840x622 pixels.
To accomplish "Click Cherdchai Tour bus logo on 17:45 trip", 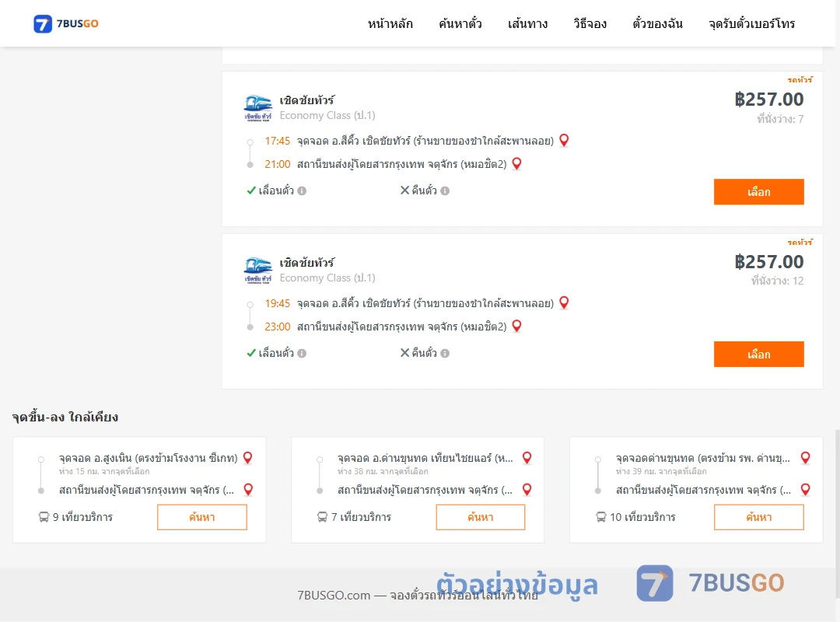I will tap(258, 108).
